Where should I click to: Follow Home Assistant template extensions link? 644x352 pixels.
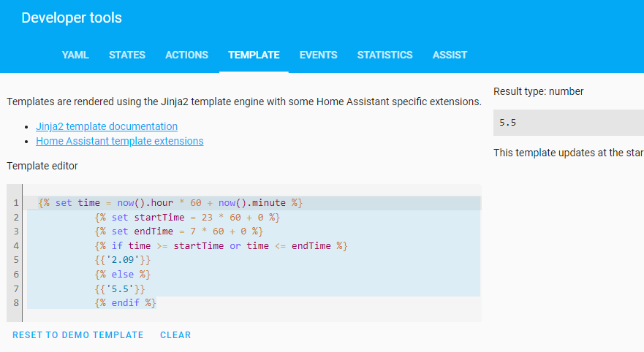[x=119, y=141]
